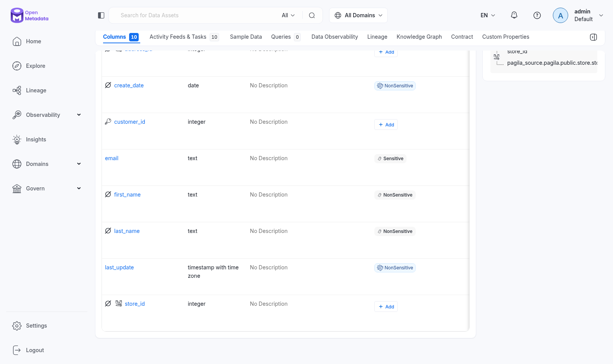613x364 pixels.
Task: Click the Observability sidebar icon
Action: pyautogui.click(x=17, y=115)
